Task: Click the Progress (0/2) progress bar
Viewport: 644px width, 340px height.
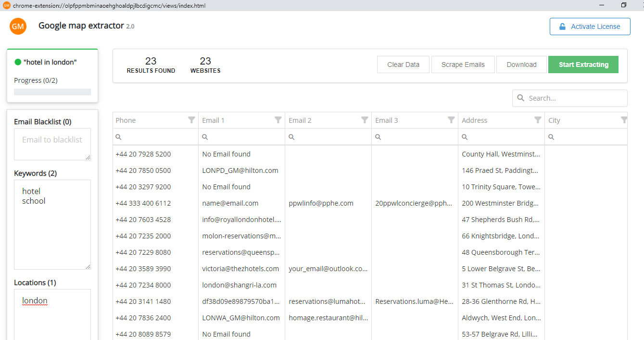Action: tap(52, 92)
